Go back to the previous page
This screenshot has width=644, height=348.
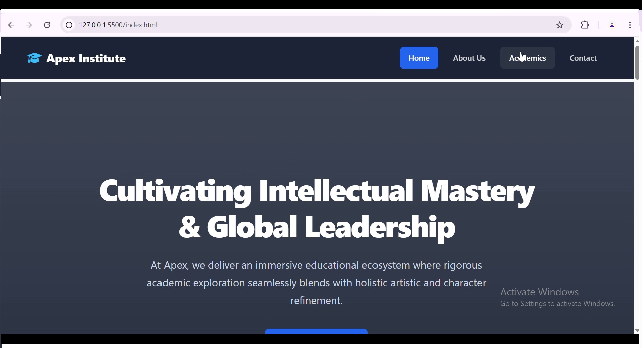pyautogui.click(x=11, y=25)
